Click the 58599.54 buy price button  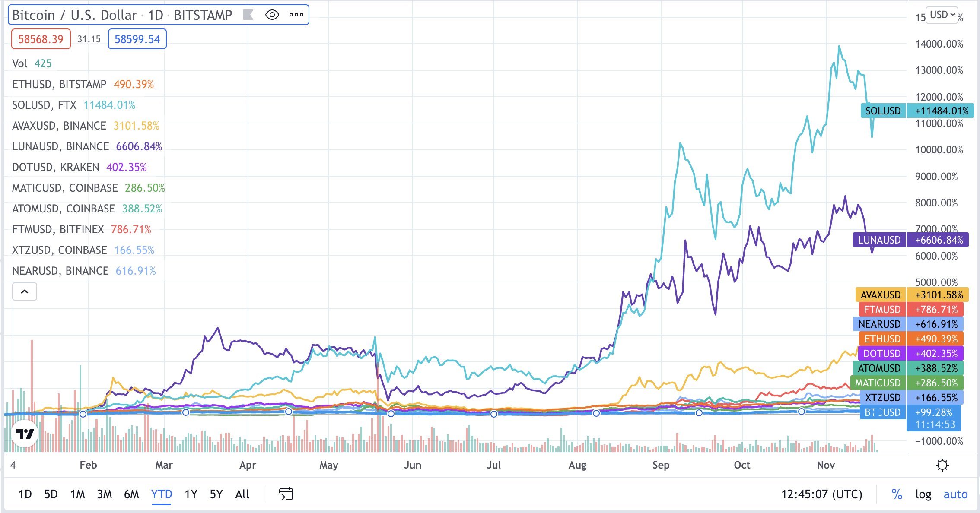coord(137,39)
